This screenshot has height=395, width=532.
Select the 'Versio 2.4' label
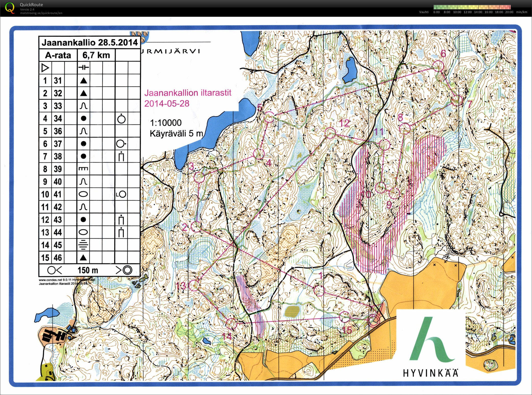coord(27,9)
